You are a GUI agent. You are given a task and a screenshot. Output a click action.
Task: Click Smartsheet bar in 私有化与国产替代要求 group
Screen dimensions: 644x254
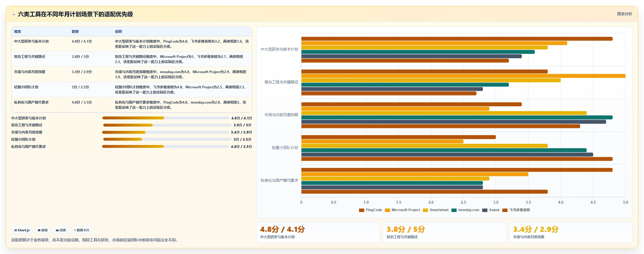point(395,179)
